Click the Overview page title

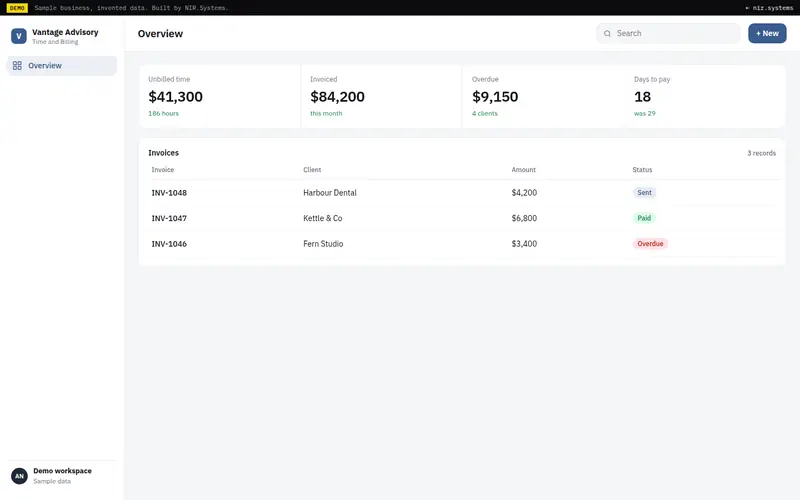pos(160,34)
